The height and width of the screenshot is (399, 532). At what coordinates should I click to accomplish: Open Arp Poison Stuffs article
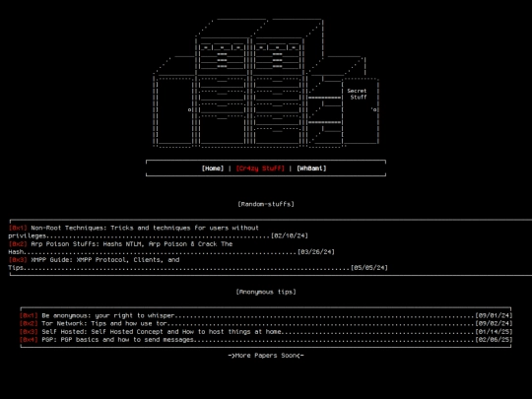(132, 244)
